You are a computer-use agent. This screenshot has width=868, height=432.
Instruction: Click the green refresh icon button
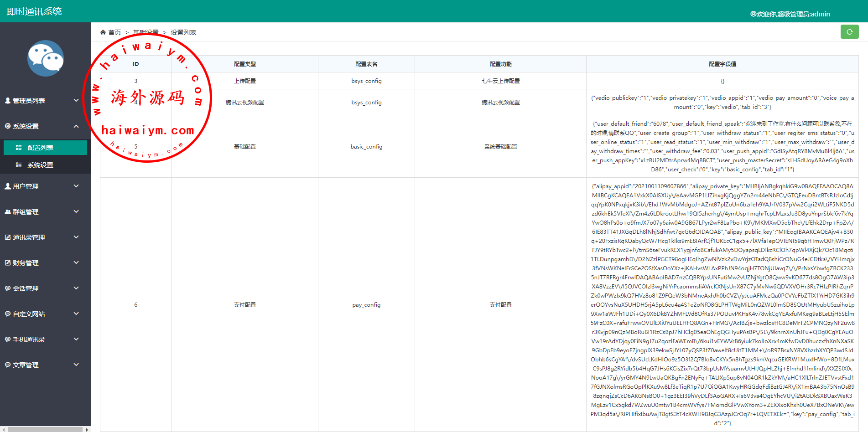coord(849,32)
